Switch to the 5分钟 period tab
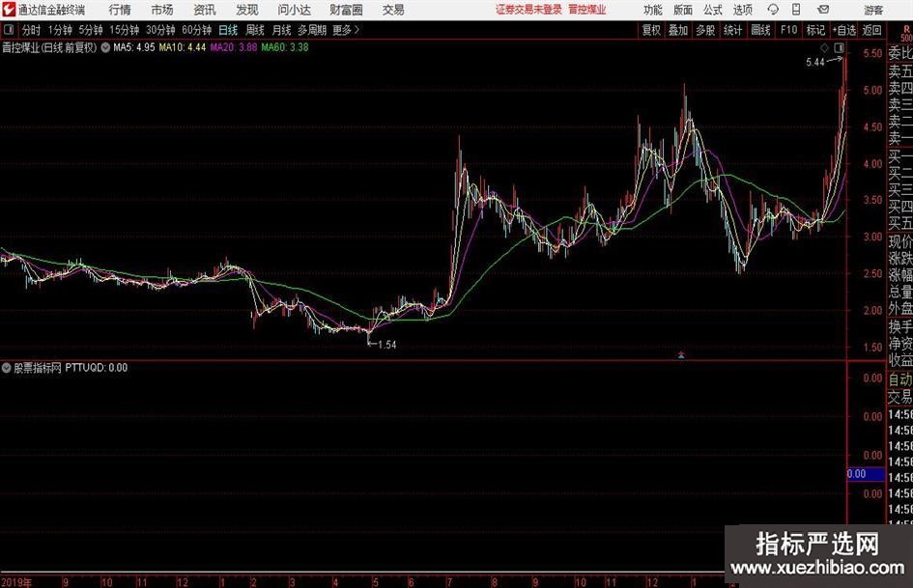 (90, 30)
